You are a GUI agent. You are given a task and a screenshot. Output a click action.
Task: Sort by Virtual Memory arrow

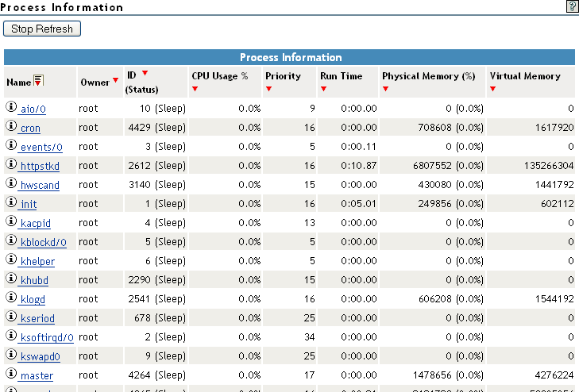492,89
